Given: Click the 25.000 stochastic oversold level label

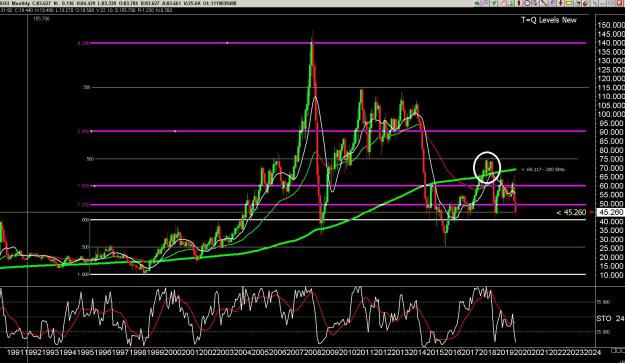Looking at the screenshot, I should pos(603,332).
